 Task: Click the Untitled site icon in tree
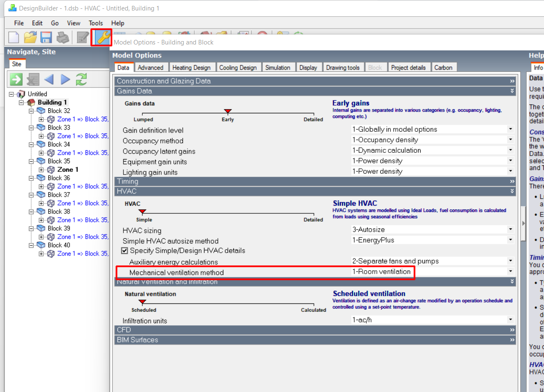tap(21, 94)
